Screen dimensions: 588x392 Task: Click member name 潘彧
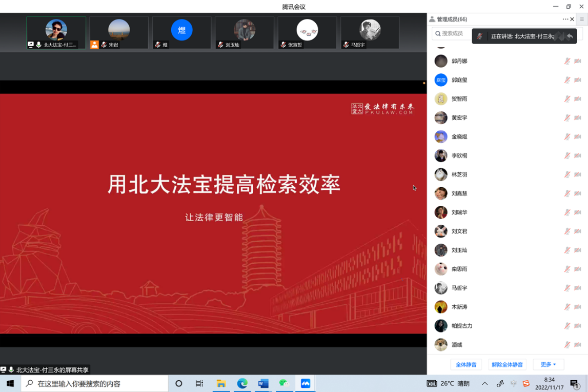(x=457, y=345)
